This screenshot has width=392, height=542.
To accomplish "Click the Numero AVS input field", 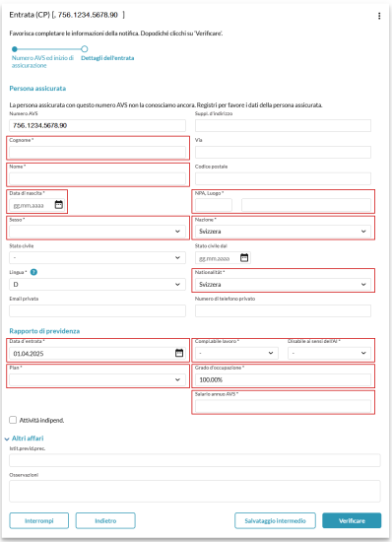I will tap(98, 125).
